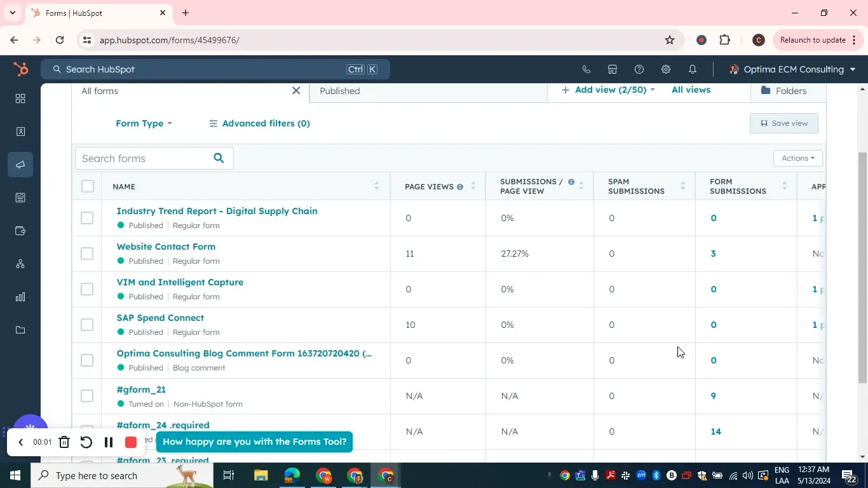Open the Reporting bar chart sidebar icon
The width and height of the screenshot is (868, 488).
(x=20, y=297)
